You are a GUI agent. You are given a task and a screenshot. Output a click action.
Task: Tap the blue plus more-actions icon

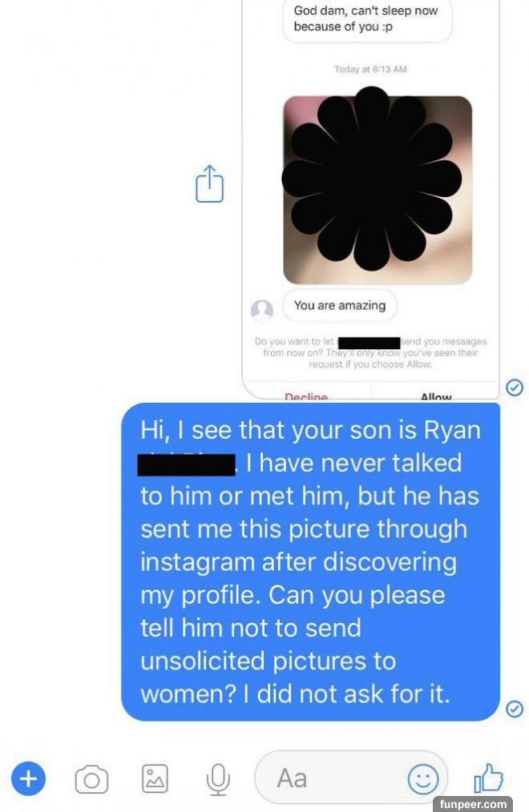click(x=29, y=778)
